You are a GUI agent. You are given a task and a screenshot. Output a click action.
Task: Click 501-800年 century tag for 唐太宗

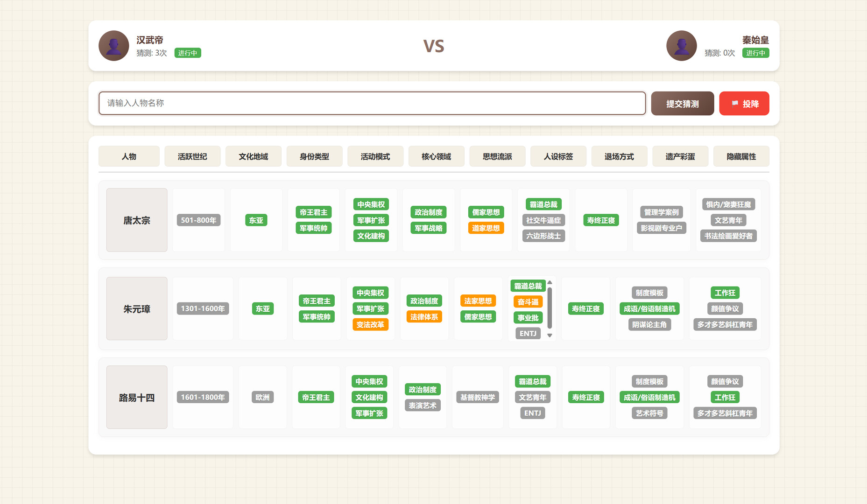(198, 220)
